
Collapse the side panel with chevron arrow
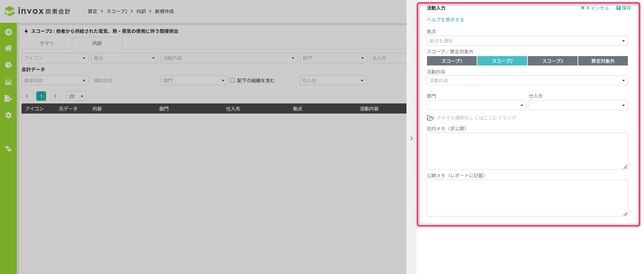(412, 138)
